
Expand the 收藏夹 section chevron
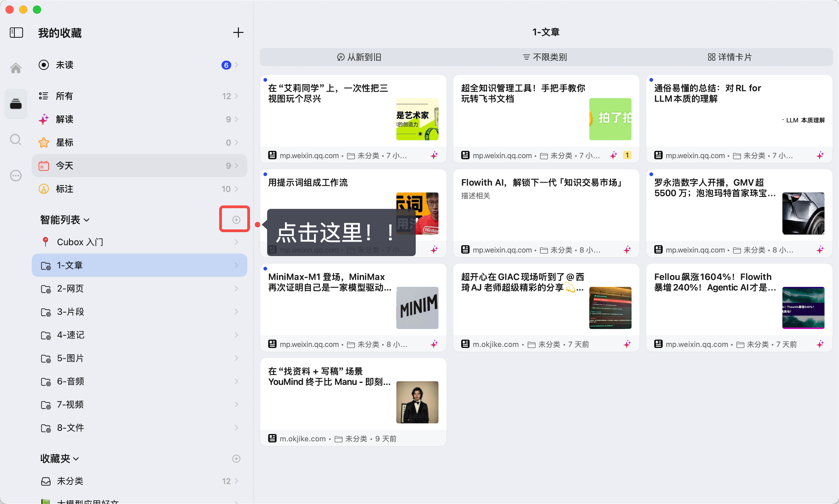click(x=76, y=459)
